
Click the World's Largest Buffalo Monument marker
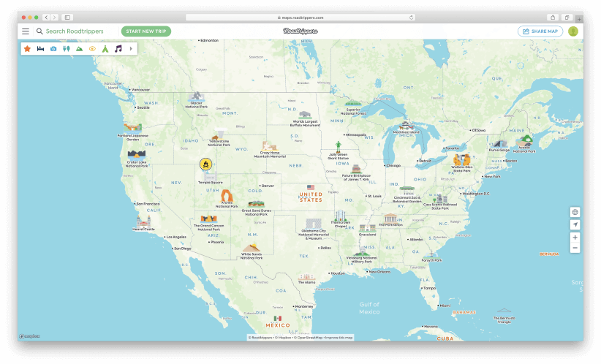click(x=305, y=115)
